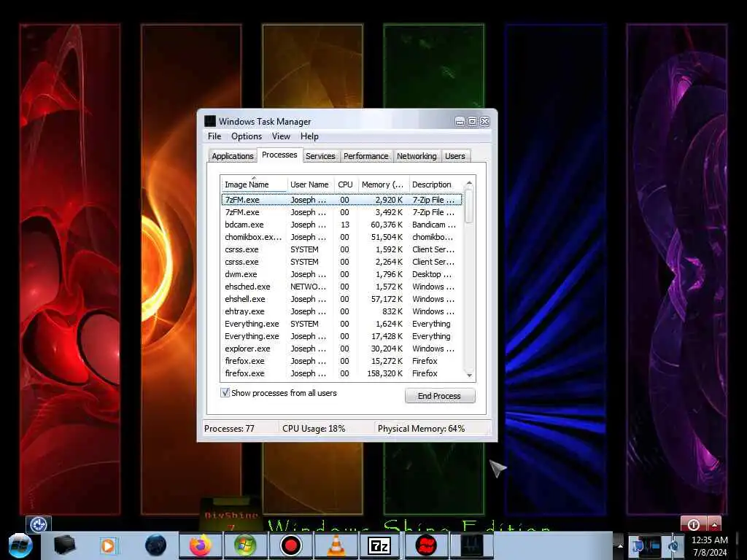Switch to the Networking tab
The height and width of the screenshot is (560, 747).
tap(417, 156)
